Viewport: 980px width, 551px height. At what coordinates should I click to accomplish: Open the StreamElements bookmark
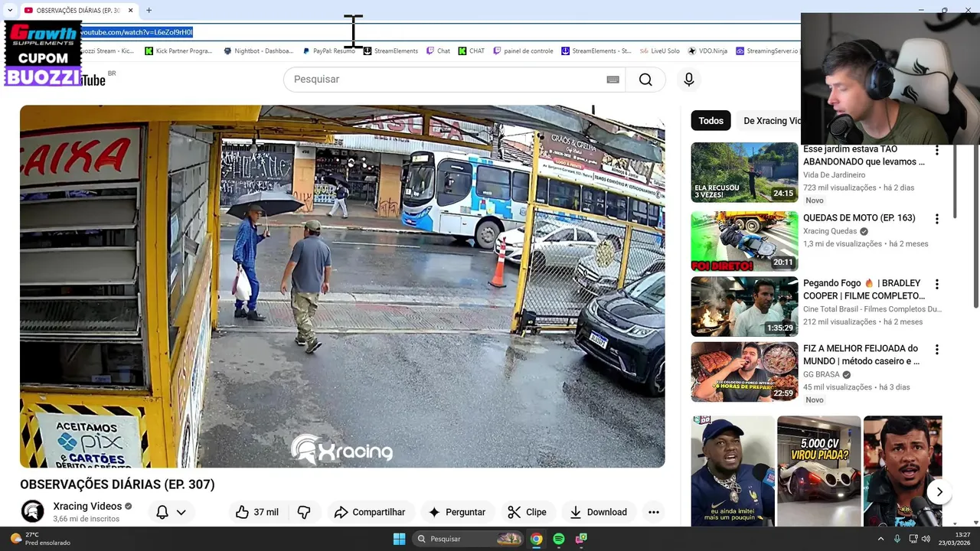pyautogui.click(x=390, y=51)
